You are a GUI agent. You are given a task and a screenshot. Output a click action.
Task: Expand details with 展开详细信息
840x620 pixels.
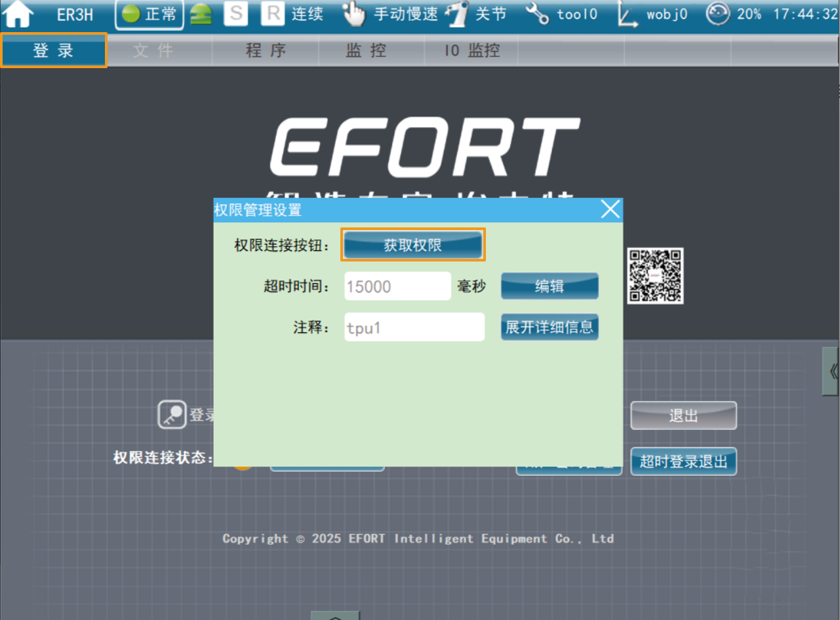coord(550,327)
